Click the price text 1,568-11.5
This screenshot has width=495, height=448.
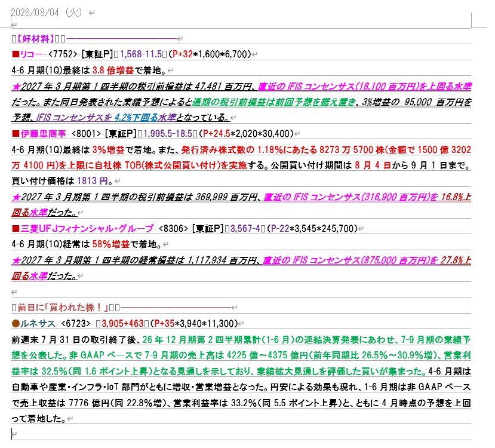[141, 54]
